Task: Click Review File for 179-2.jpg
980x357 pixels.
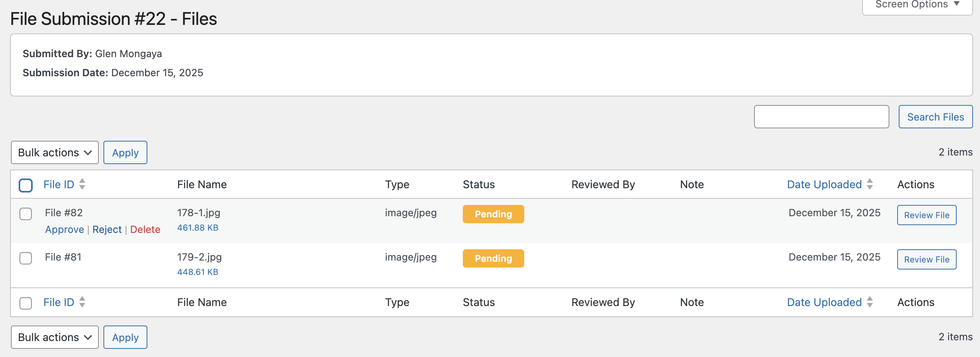Action: pyautogui.click(x=926, y=259)
